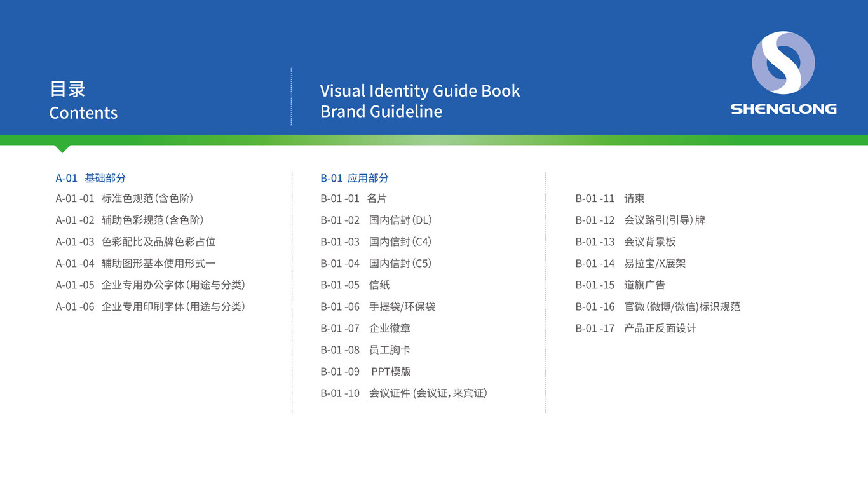
Task: Open entry A-01-06 企业专用印刷字体
Action: [151, 306]
